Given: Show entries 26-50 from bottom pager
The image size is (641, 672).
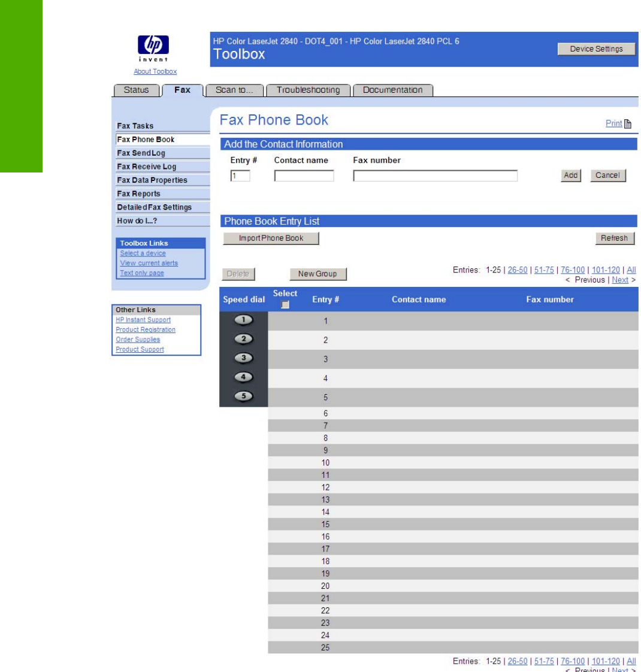Looking at the screenshot, I should click(x=518, y=661).
